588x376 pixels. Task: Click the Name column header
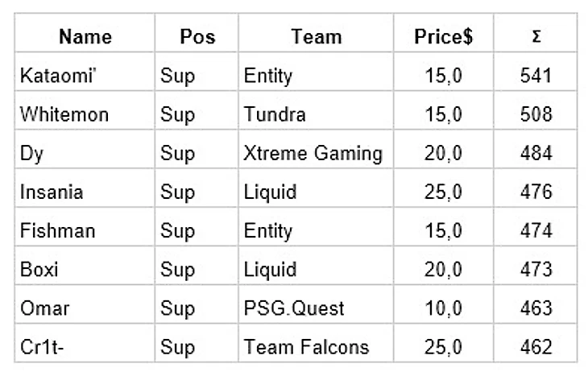tap(85, 36)
